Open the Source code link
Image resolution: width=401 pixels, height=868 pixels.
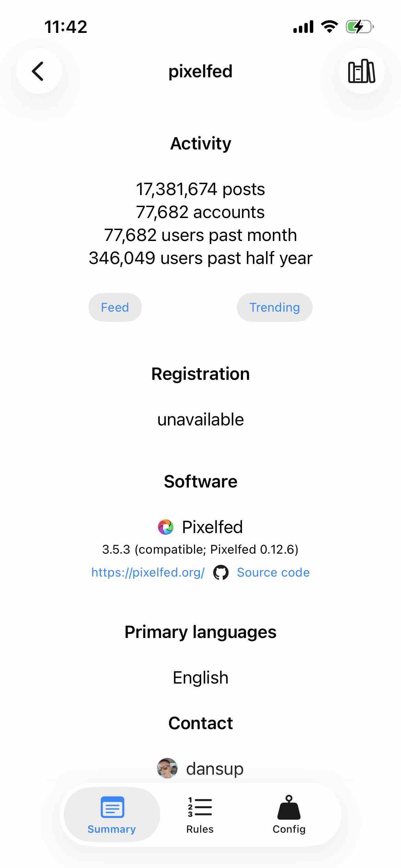pyautogui.click(x=273, y=572)
